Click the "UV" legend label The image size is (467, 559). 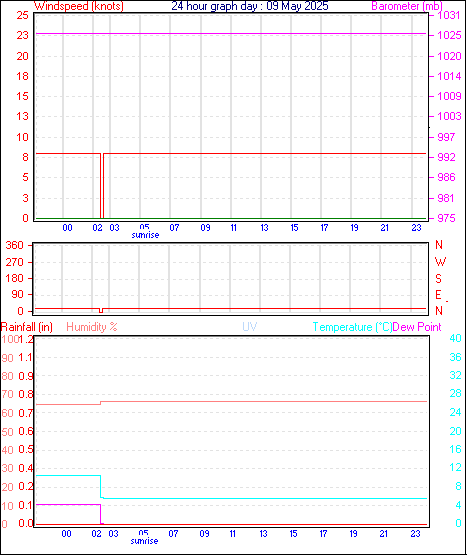[x=250, y=327]
